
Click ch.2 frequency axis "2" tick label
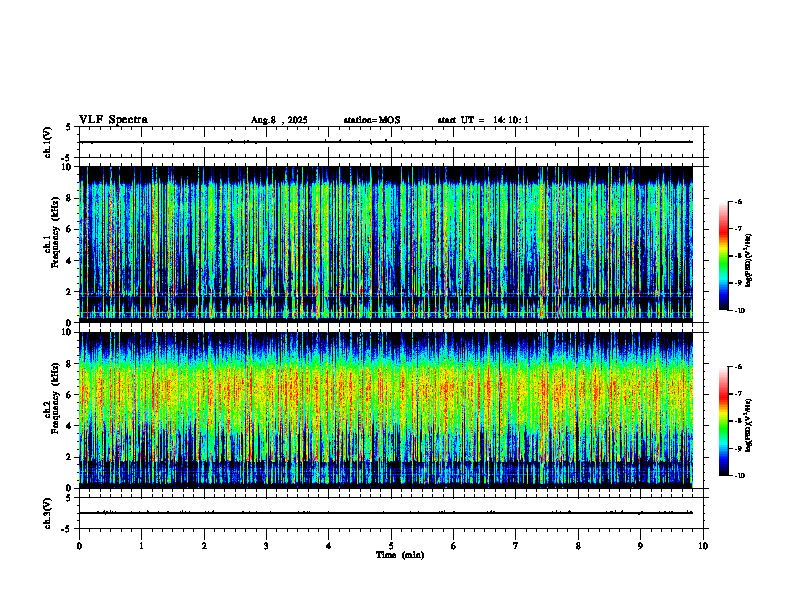(x=70, y=457)
